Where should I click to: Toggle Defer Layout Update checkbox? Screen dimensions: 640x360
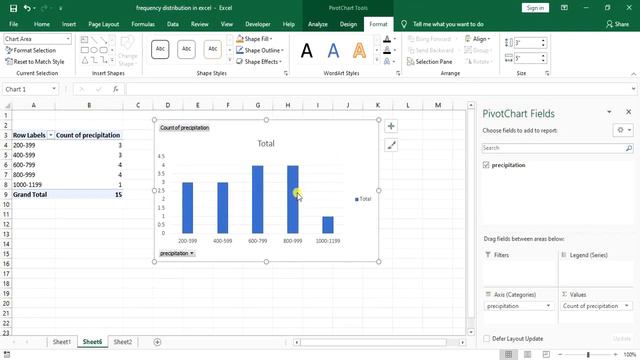coord(487,338)
